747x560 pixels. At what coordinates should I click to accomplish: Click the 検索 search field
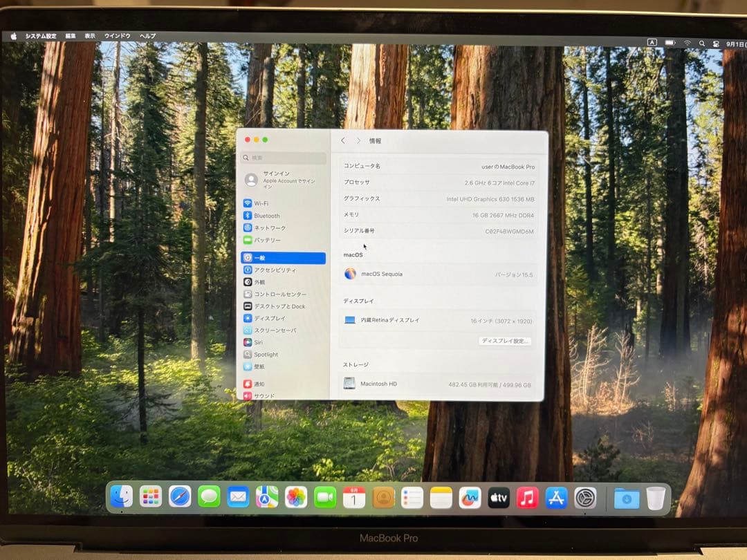[284, 158]
